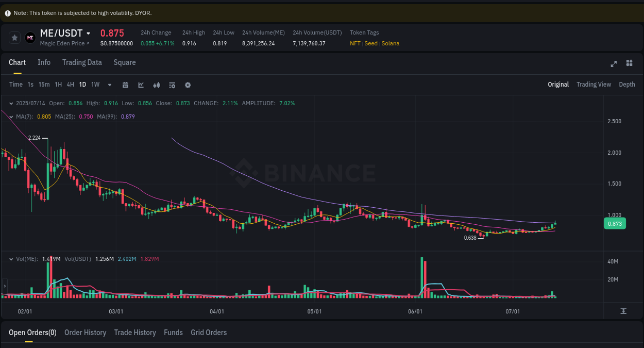The width and height of the screenshot is (644, 348).
Task: Select the line chart style icon
Action: [141, 85]
